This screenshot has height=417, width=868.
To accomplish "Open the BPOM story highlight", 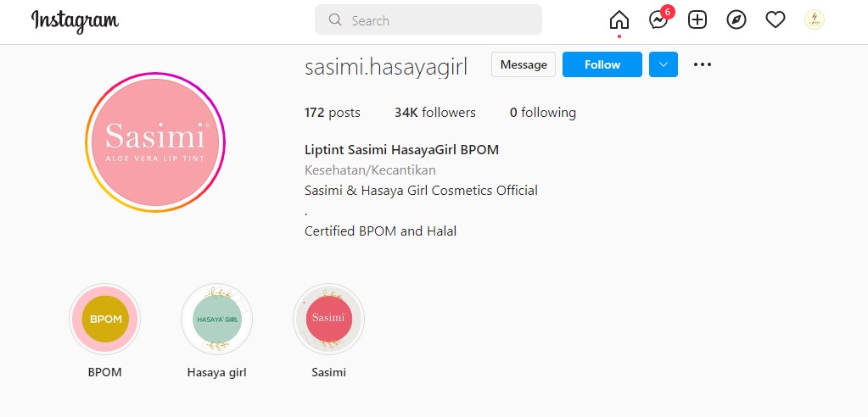I will click(105, 320).
